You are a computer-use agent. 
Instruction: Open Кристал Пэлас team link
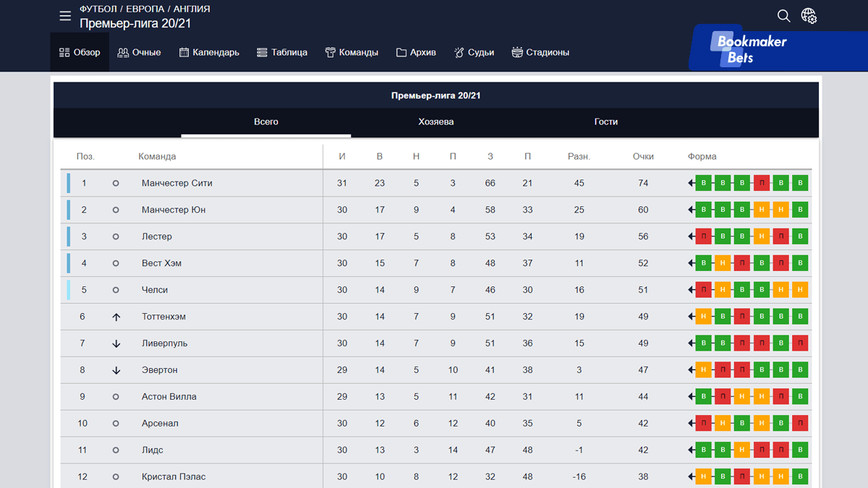point(174,477)
